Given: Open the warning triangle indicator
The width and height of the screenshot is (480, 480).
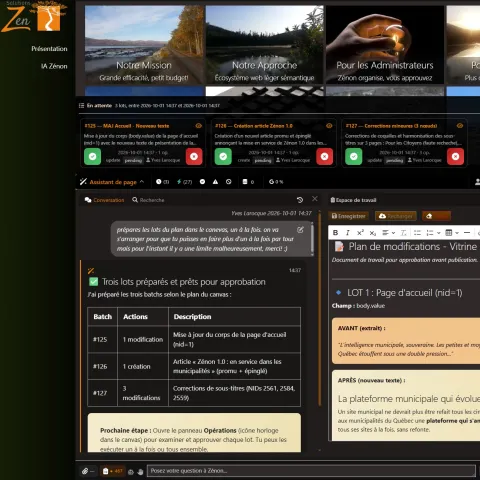Looking at the screenshot, I should (x=215, y=182).
